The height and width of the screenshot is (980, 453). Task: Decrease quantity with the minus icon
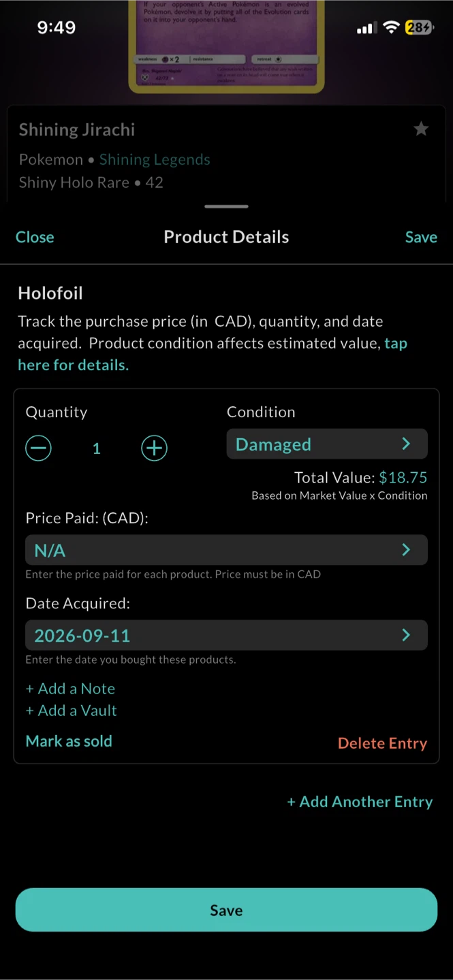(39, 448)
